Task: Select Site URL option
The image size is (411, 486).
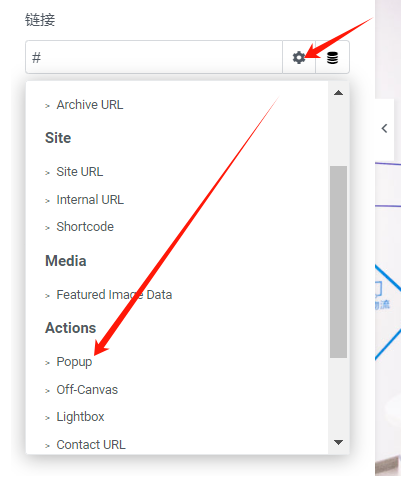Action: point(80,172)
